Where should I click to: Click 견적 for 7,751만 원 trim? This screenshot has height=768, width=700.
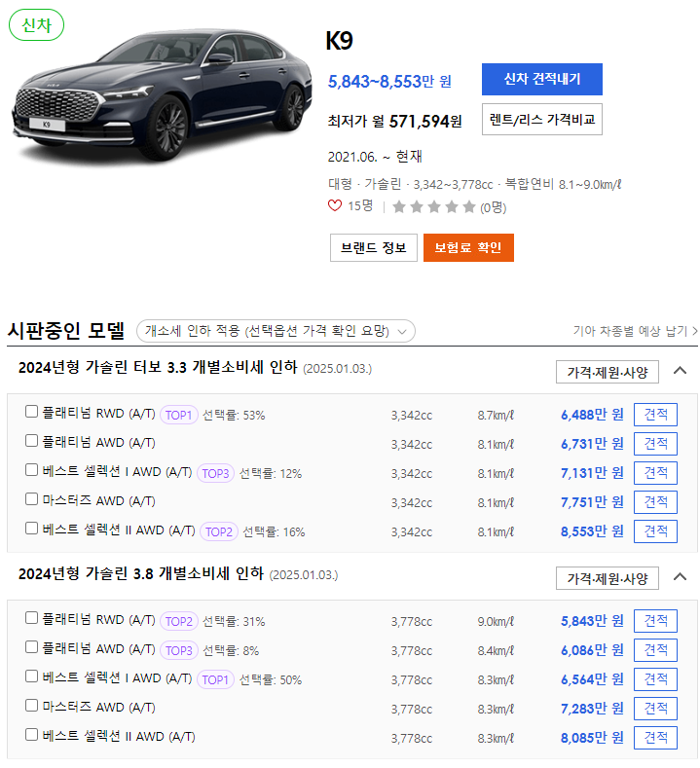pos(655,502)
